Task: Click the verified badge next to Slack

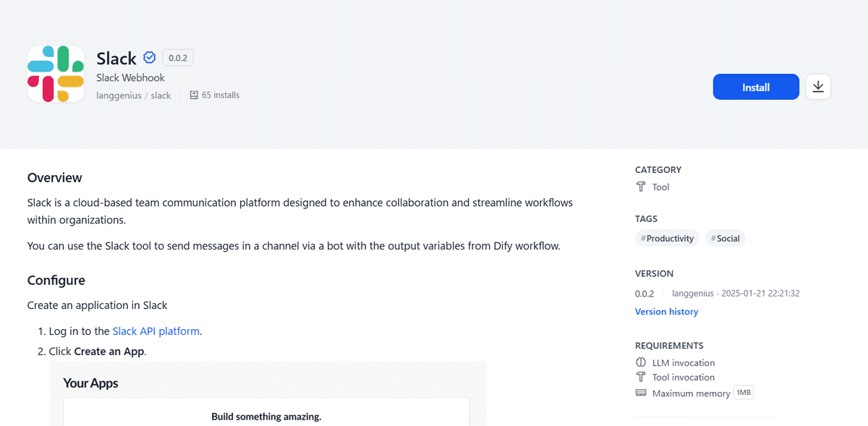Action: (150, 58)
